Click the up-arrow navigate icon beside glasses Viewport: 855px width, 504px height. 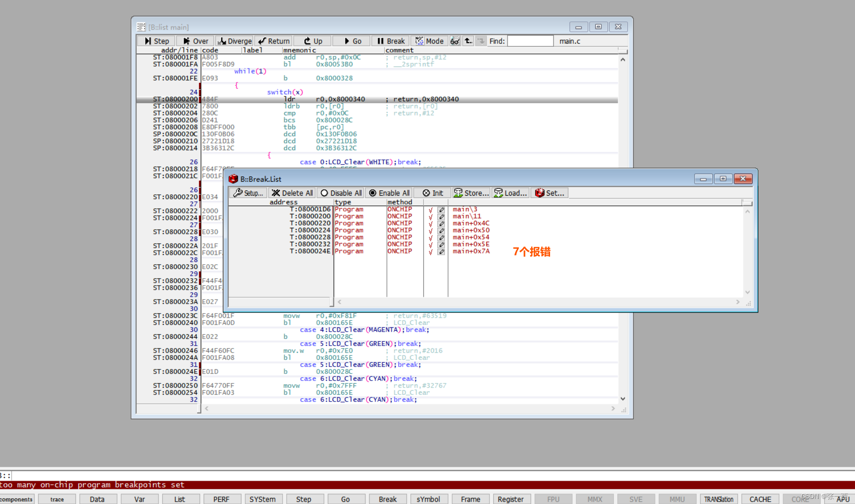click(468, 41)
